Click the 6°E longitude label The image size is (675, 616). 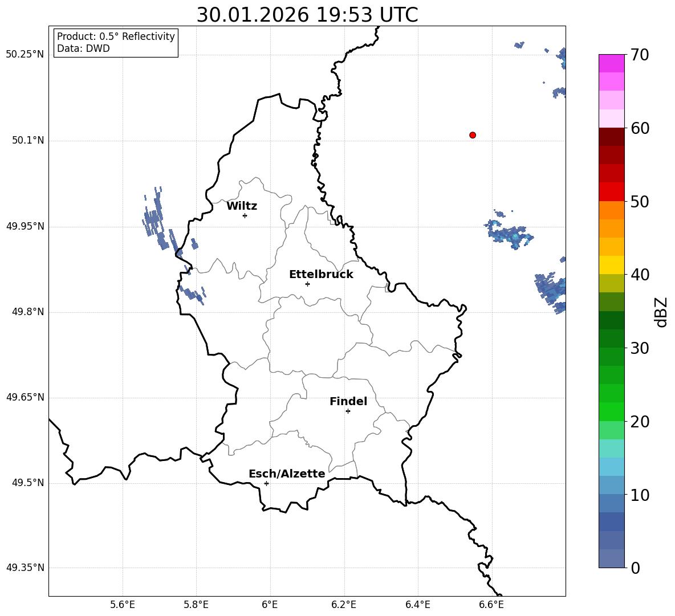coord(270,605)
